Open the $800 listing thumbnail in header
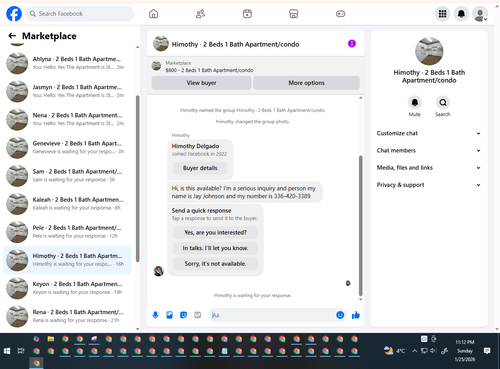 [156, 66]
